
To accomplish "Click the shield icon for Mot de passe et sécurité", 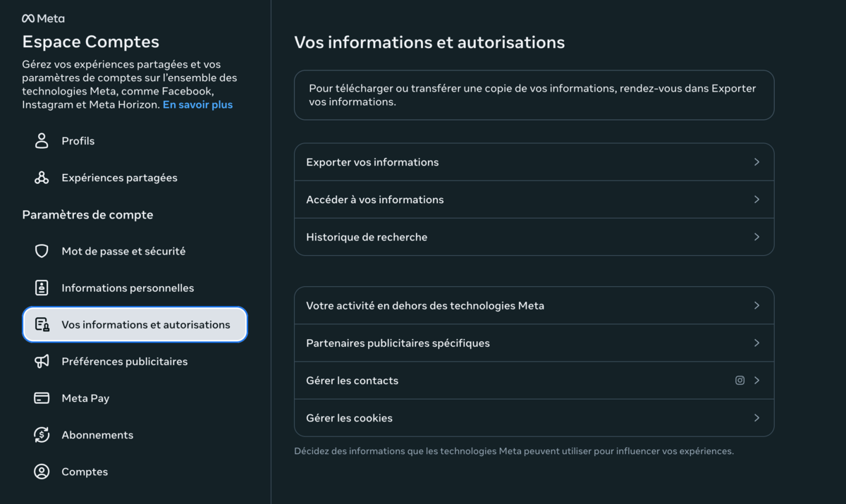I will click(x=41, y=251).
